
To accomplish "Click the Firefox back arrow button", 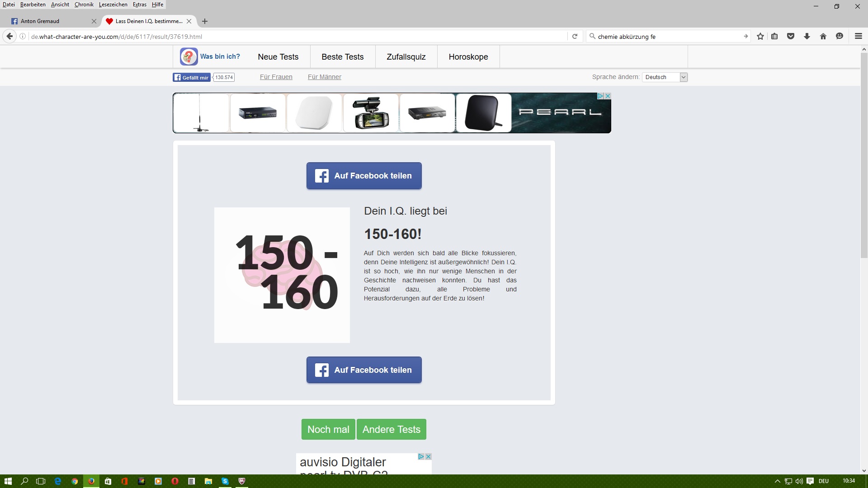I will click(x=9, y=37).
